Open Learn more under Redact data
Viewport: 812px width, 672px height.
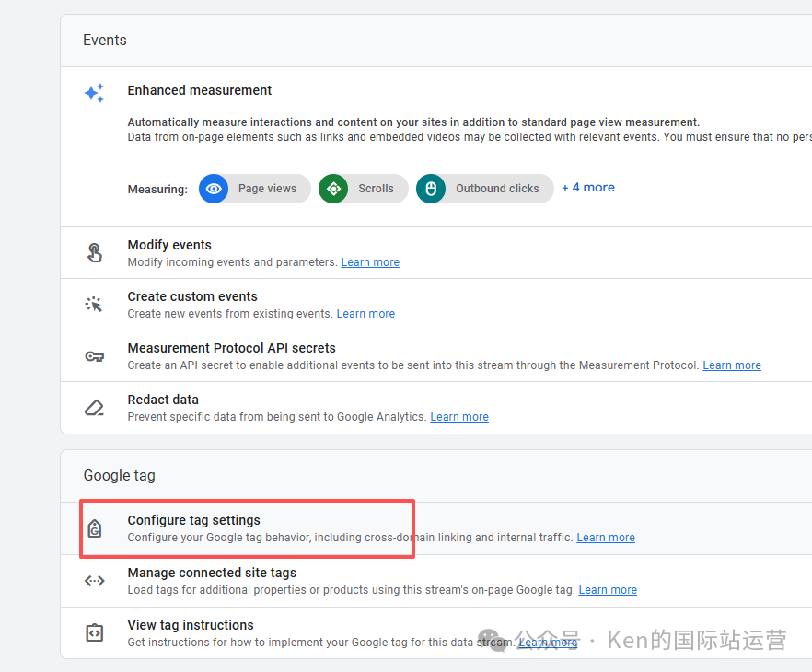tap(459, 417)
